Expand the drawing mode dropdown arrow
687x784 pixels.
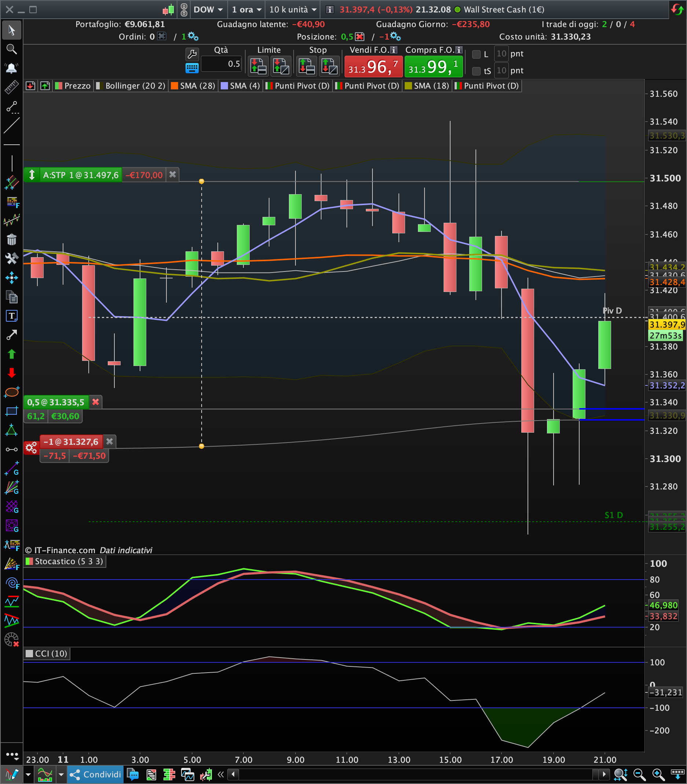click(x=28, y=775)
